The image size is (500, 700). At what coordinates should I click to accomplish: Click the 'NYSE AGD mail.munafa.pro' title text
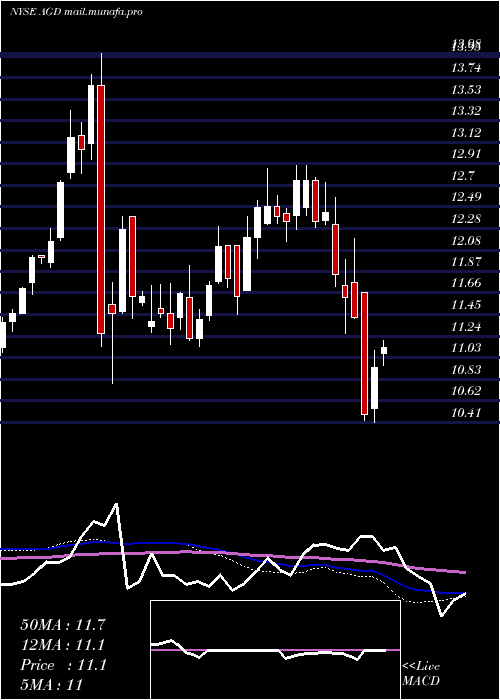click(76, 12)
